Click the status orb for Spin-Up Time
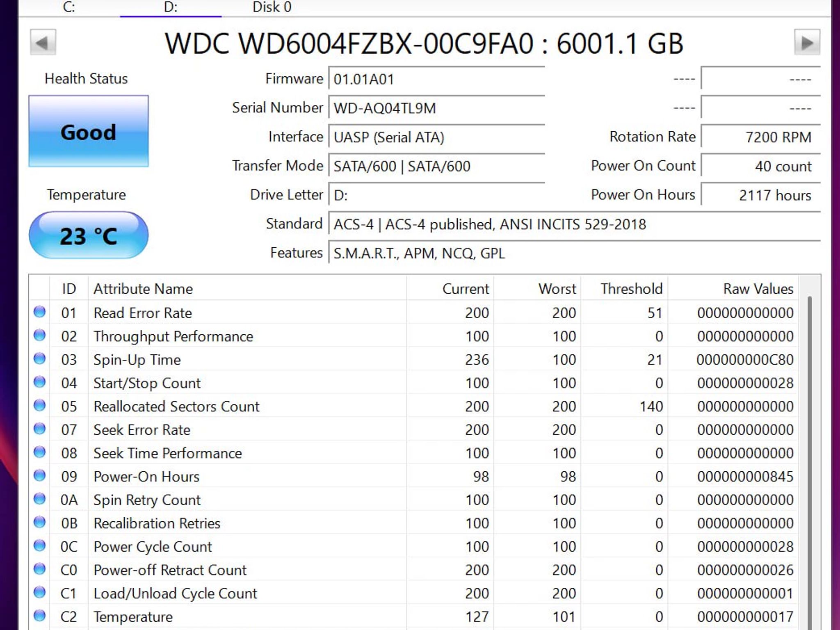The height and width of the screenshot is (630, 840). (40, 359)
